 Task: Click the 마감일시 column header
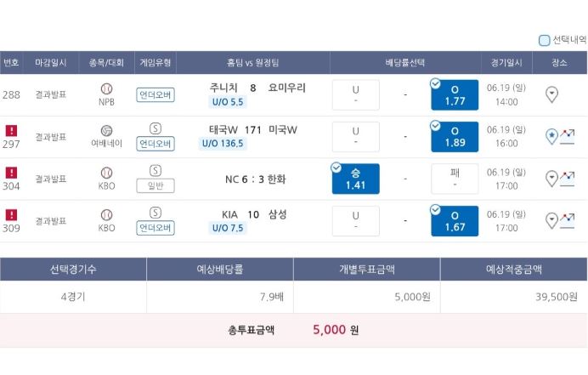[x=51, y=63]
